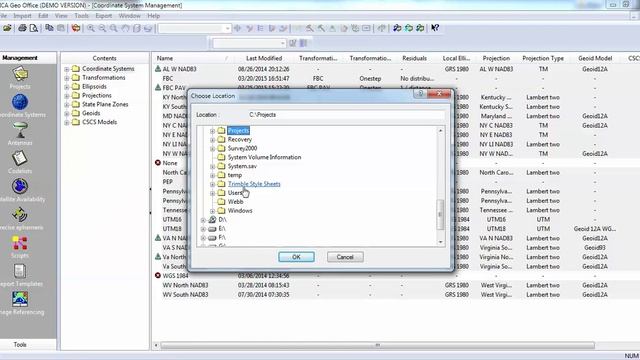Click OK in Choose Location dialog

point(296,257)
